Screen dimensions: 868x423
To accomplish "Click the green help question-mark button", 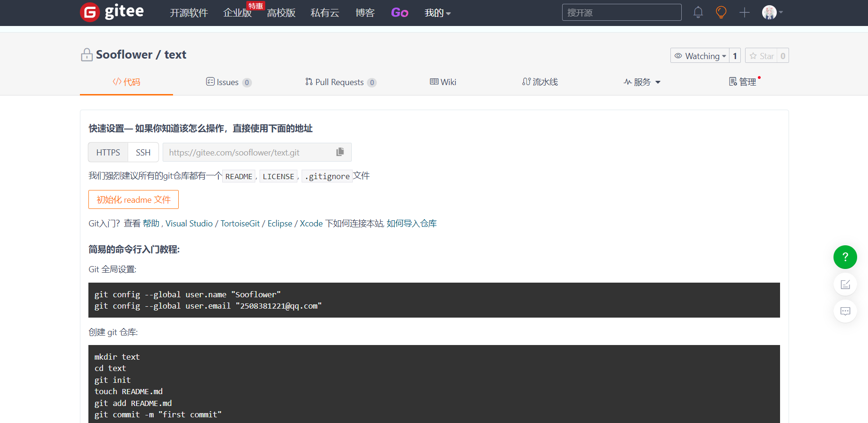I will [x=845, y=257].
